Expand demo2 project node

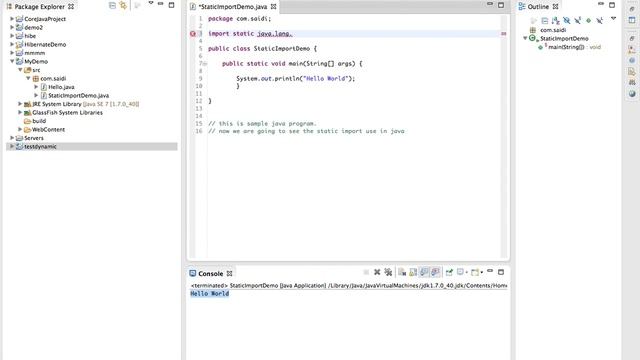click(12, 27)
